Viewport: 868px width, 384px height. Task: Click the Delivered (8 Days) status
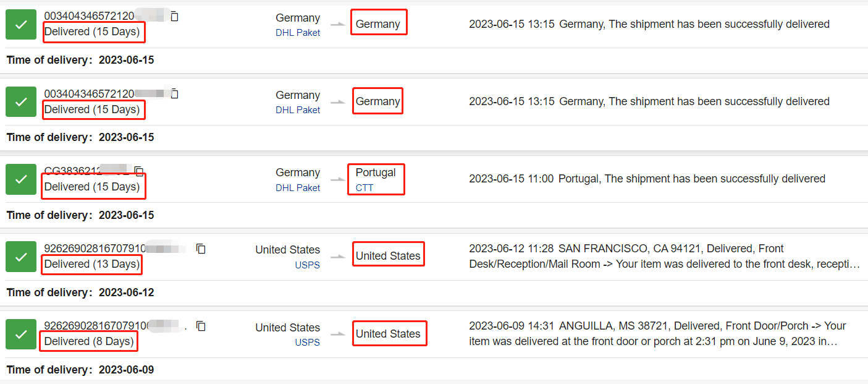pyautogui.click(x=89, y=341)
